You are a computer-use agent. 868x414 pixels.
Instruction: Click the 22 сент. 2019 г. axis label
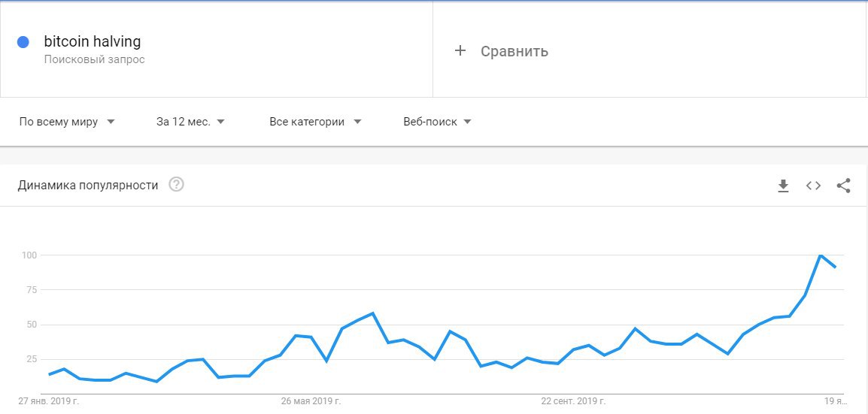[573, 401]
